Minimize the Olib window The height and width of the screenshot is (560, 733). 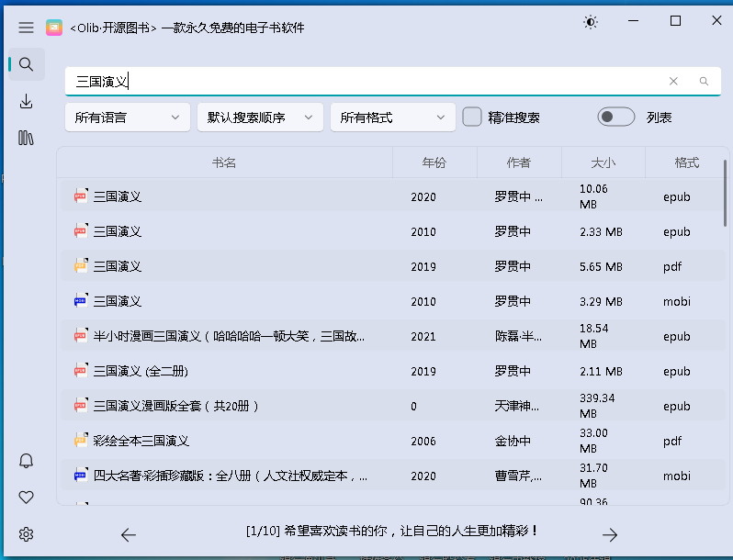pyautogui.click(x=633, y=20)
